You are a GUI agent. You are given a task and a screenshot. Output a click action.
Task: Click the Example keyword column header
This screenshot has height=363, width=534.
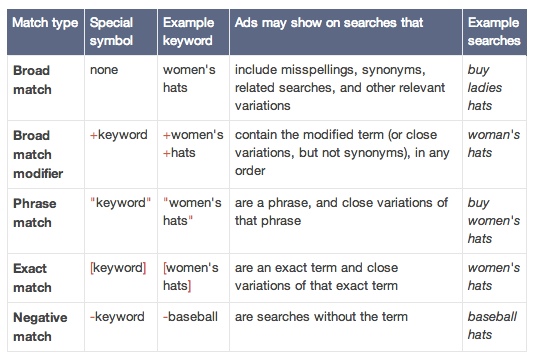[x=188, y=32]
